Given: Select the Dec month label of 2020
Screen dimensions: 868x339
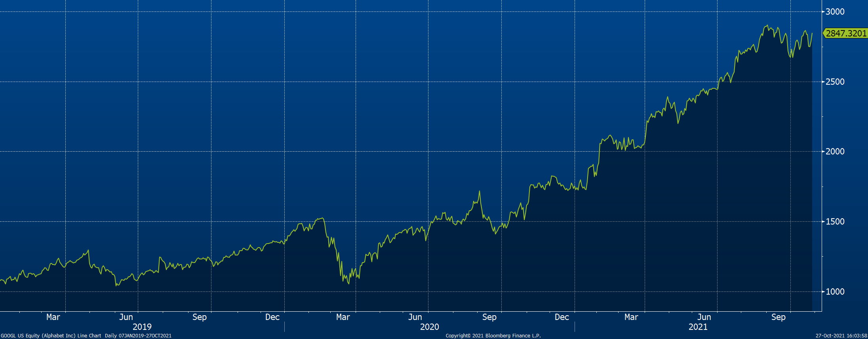Looking at the screenshot, I should (562, 317).
